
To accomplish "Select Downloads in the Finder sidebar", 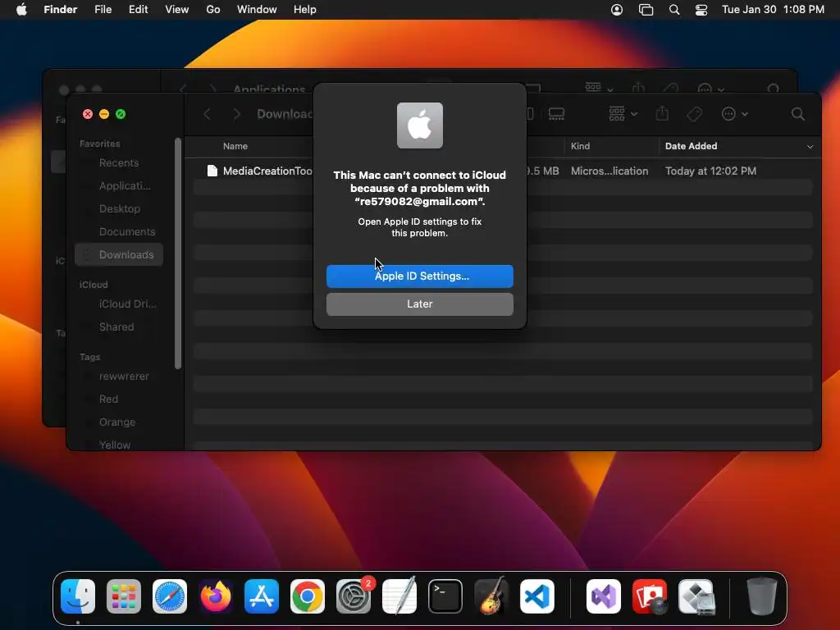I will pyautogui.click(x=119, y=254).
